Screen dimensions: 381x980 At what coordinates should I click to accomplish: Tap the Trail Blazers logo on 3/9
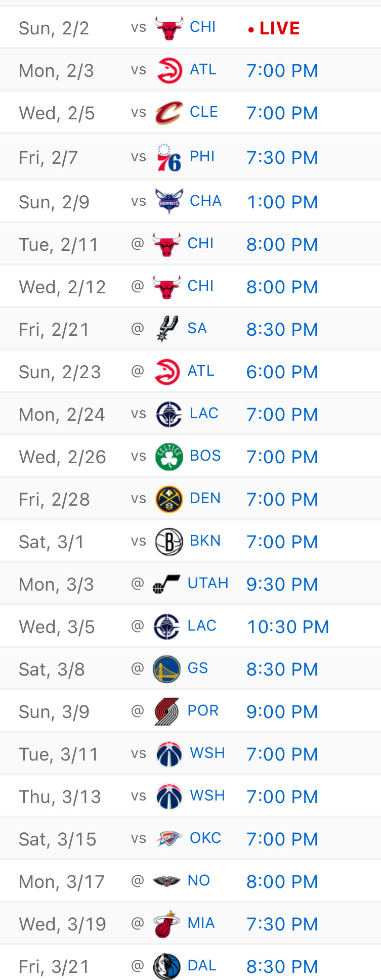tap(166, 711)
